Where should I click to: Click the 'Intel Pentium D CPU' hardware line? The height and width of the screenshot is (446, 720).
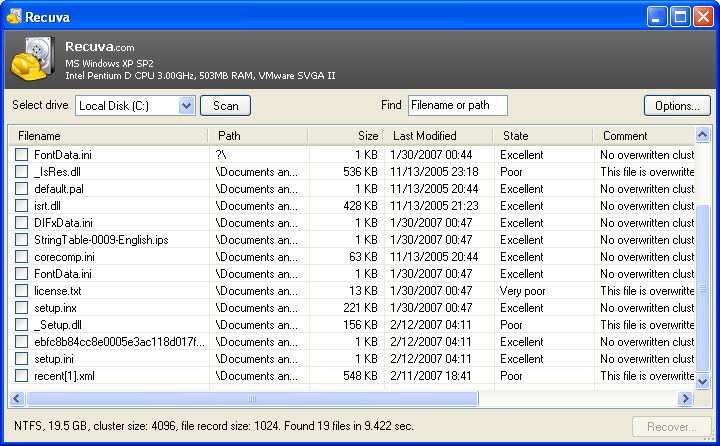(x=200, y=75)
